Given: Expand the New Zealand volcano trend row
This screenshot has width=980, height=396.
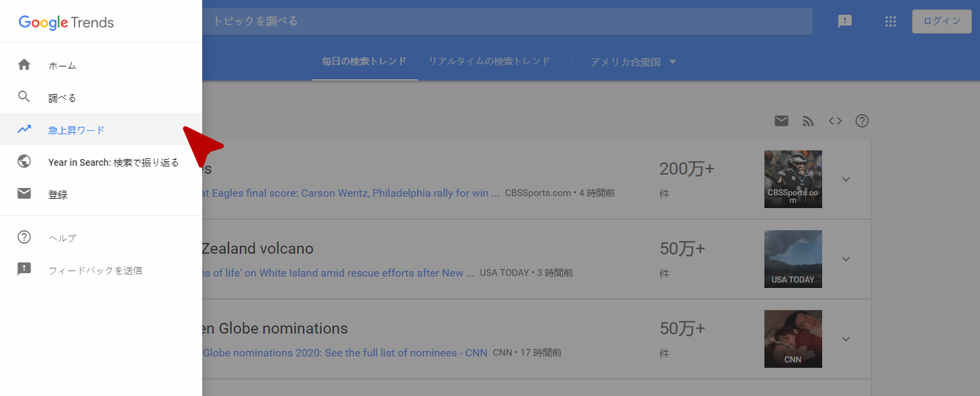Looking at the screenshot, I should point(846,259).
